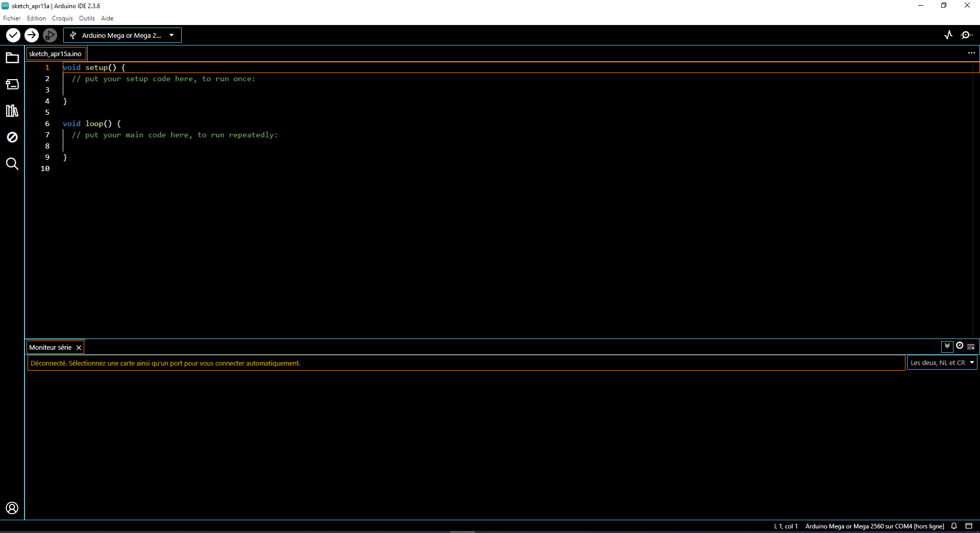Viewport: 980px width, 533px height.
Task: Start the debugger from the toolbar
Action: coord(50,35)
